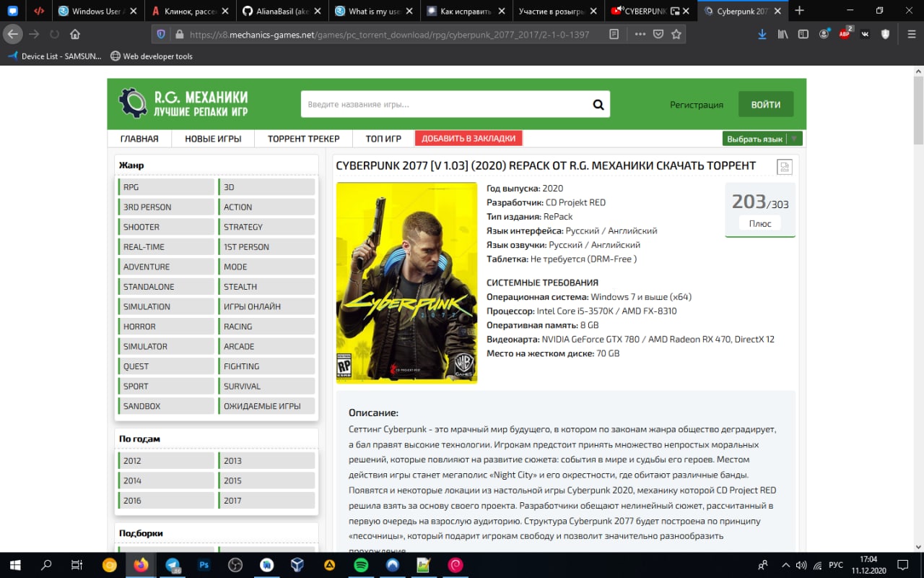The image size is (924, 578).
Task: Select STEALTH genre
Action: (x=266, y=287)
